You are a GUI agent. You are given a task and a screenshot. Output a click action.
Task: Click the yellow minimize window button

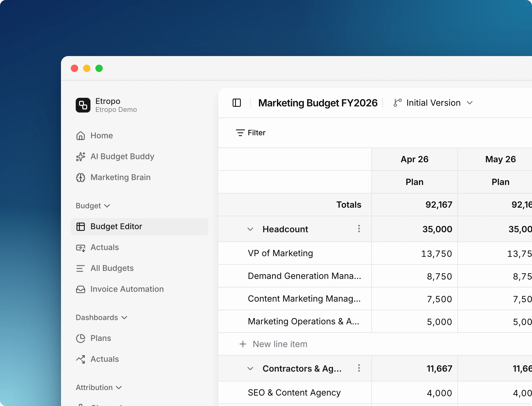tap(87, 68)
